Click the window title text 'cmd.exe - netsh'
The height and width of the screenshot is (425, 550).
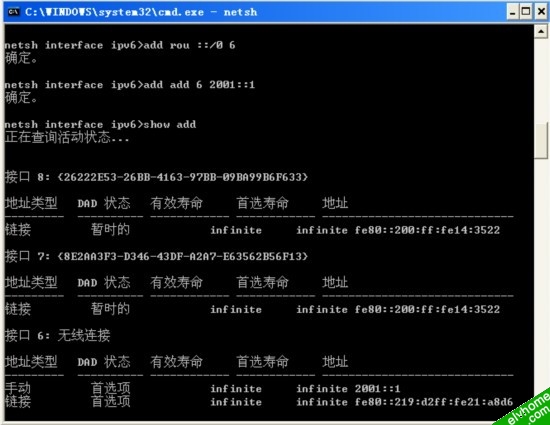coord(207,12)
